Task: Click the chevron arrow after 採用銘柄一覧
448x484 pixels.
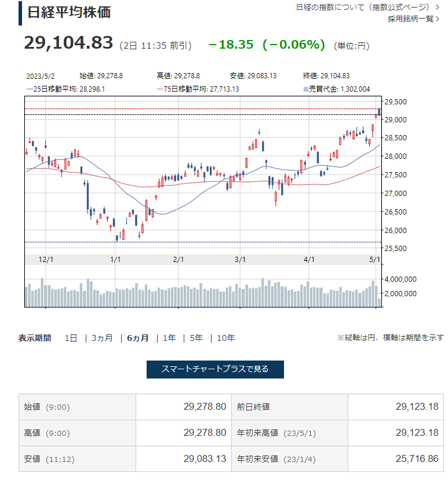Action: (437, 19)
